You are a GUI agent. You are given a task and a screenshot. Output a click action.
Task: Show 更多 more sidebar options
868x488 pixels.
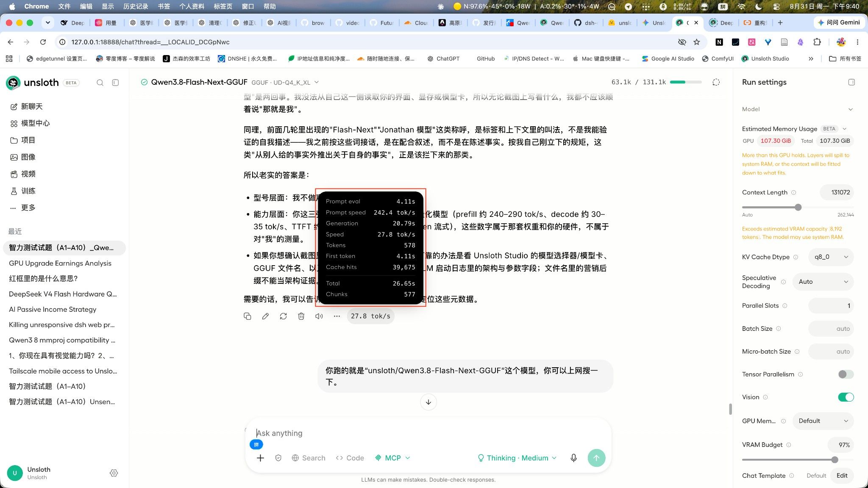(22, 208)
